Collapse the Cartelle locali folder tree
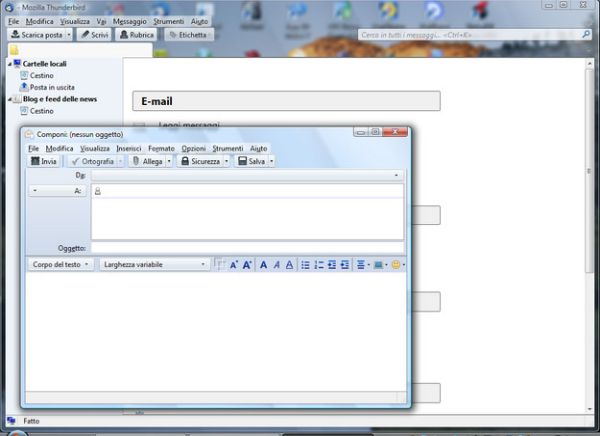The width and height of the screenshot is (600, 436). (x=9, y=64)
